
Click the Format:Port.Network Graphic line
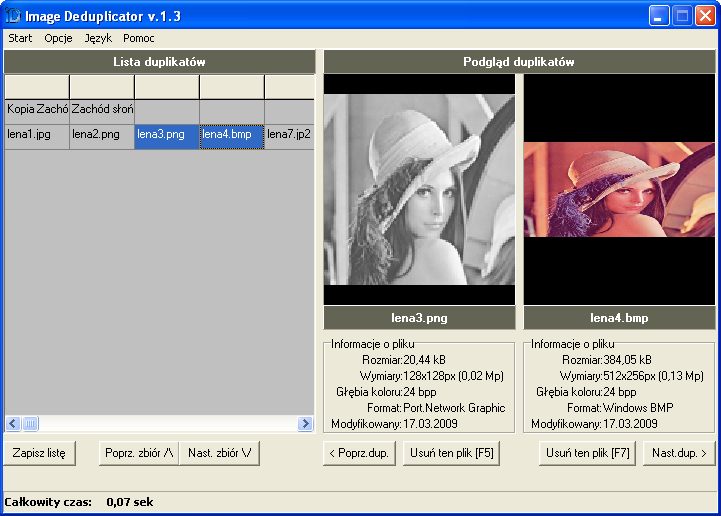436,407
